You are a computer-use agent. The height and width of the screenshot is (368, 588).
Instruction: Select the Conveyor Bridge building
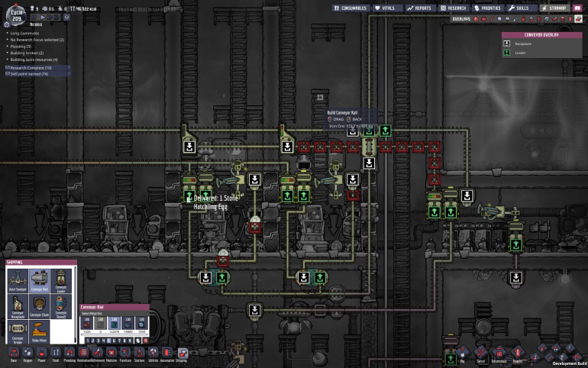point(18,332)
